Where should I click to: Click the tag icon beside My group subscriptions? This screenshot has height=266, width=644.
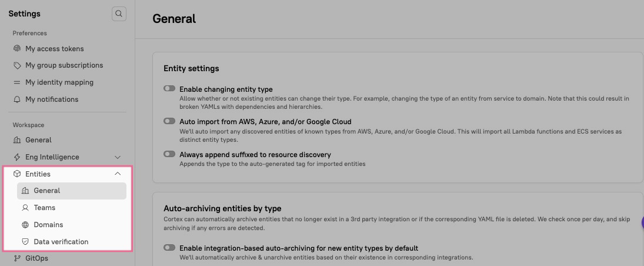point(17,65)
